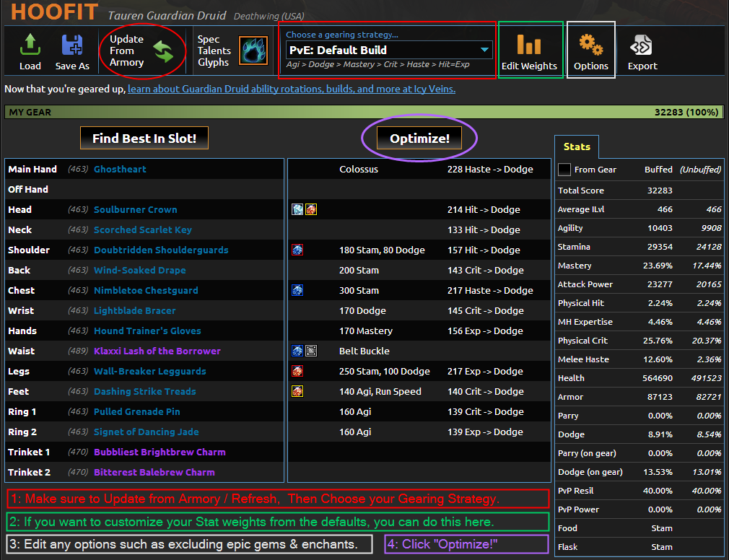
Task: Click the Optimize! button
Action: click(419, 138)
